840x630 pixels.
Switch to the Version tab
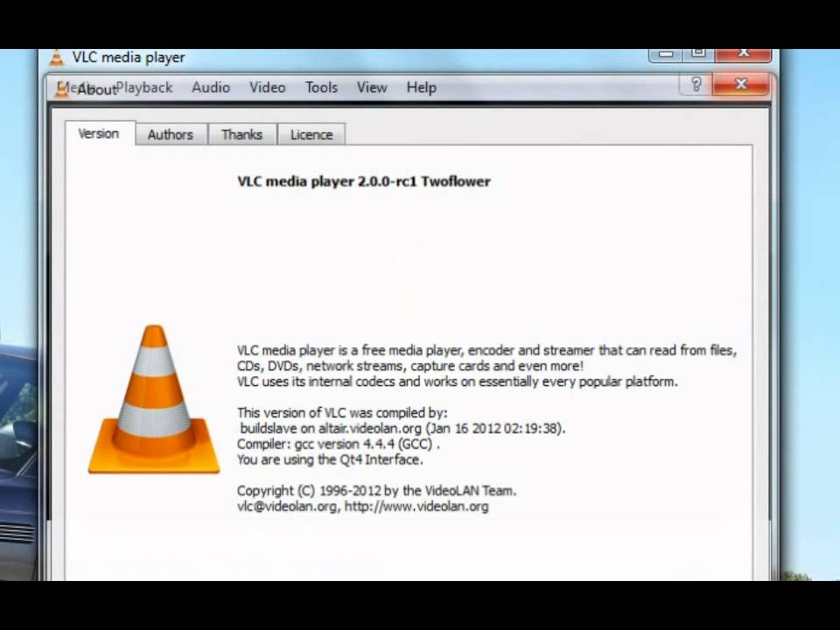click(100, 133)
